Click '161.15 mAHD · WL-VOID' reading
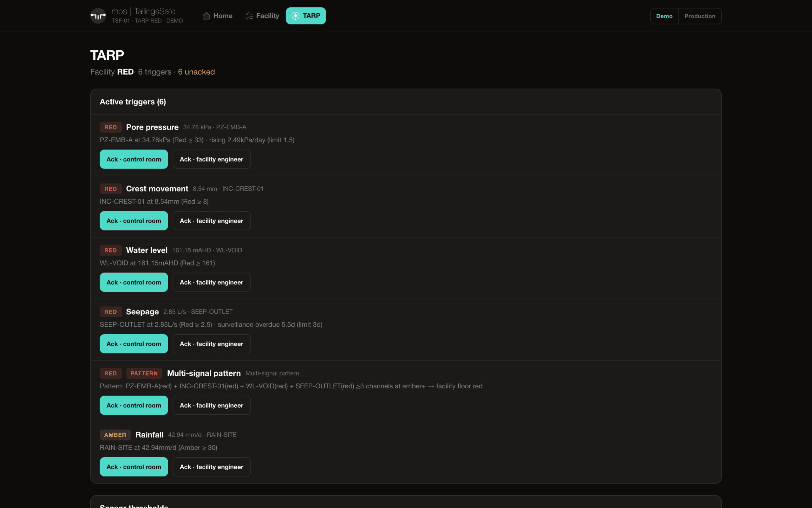 (207, 250)
